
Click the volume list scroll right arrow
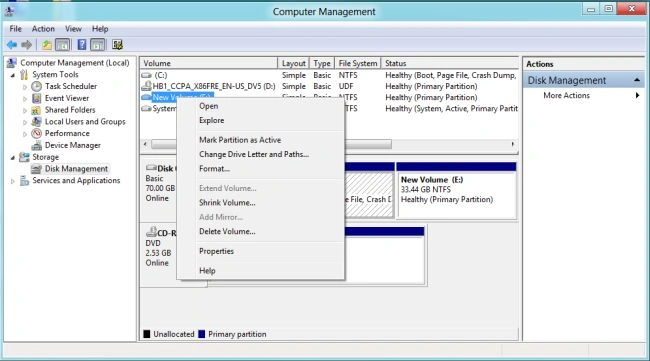click(513, 144)
